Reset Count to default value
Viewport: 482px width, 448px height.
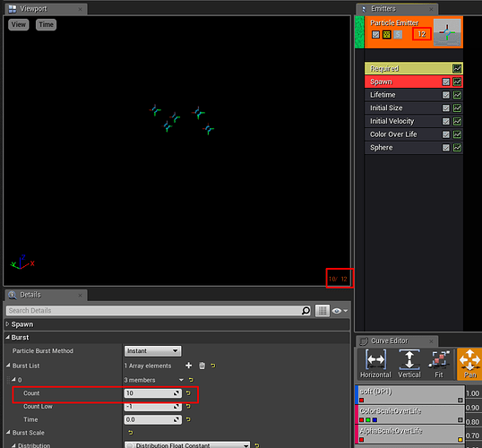click(188, 393)
